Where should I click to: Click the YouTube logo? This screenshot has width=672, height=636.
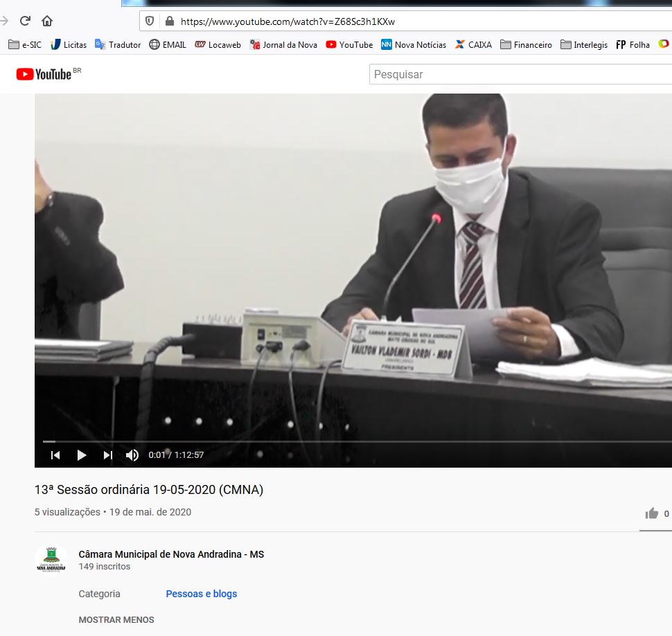(x=44, y=74)
